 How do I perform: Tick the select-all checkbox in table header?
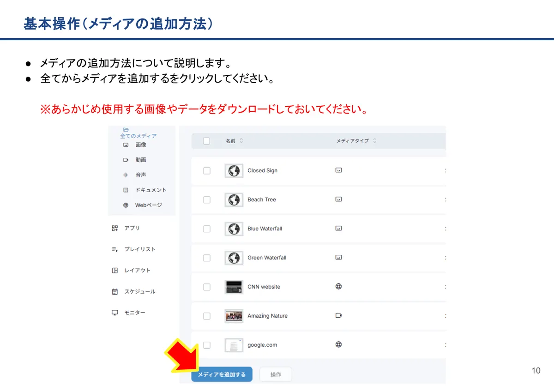point(206,141)
